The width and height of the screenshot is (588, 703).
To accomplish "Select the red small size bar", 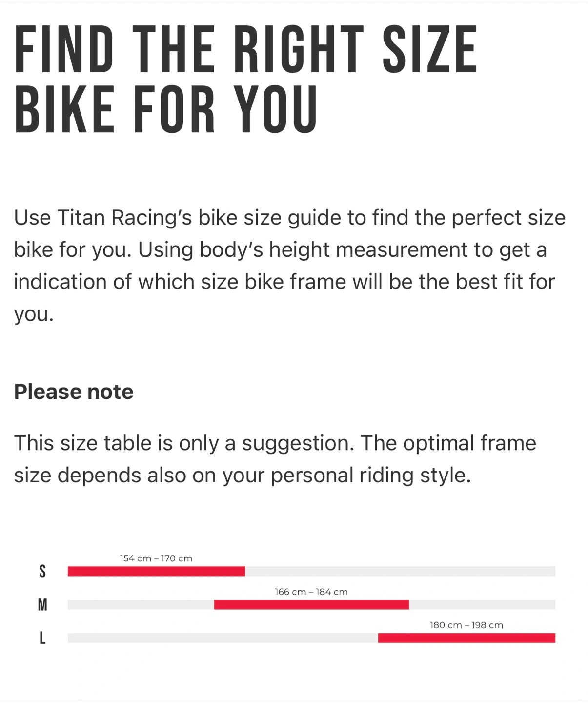I will 156,571.
